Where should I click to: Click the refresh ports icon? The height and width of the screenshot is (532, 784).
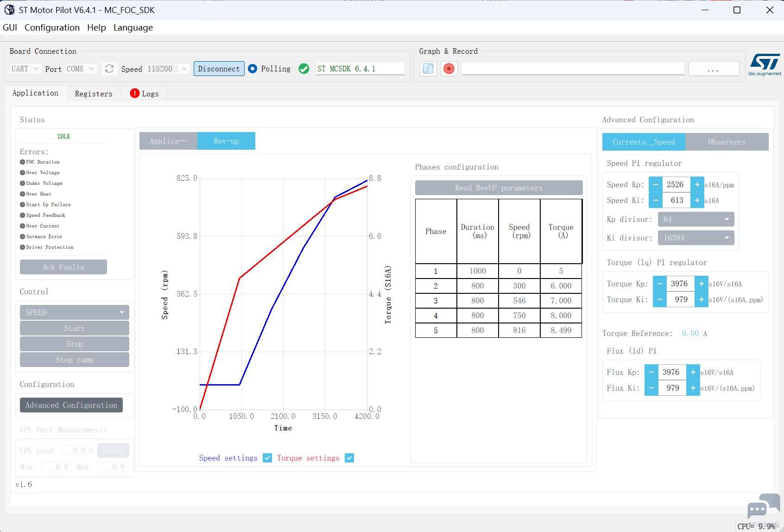(x=109, y=69)
